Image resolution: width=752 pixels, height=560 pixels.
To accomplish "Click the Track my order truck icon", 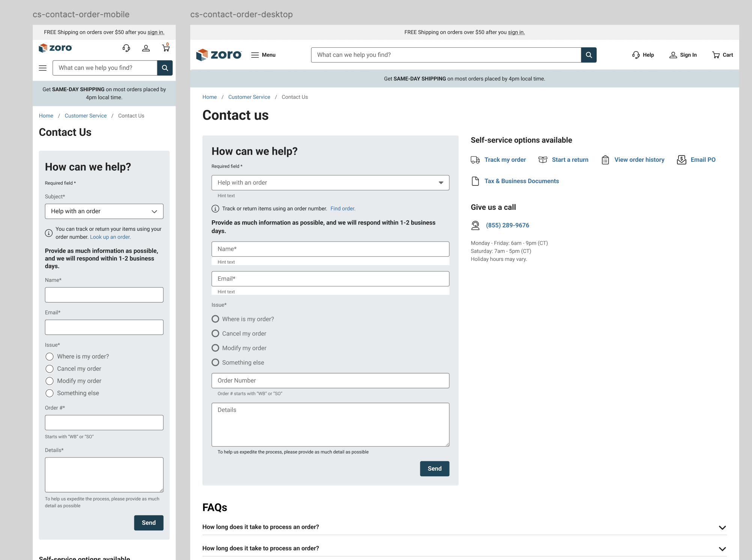I will coord(475,160).
